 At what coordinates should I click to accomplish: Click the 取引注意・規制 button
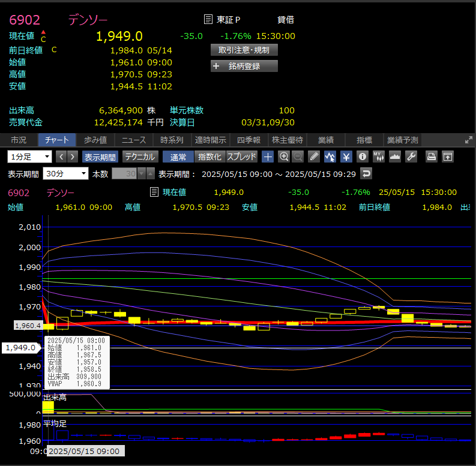click(244, 50)
